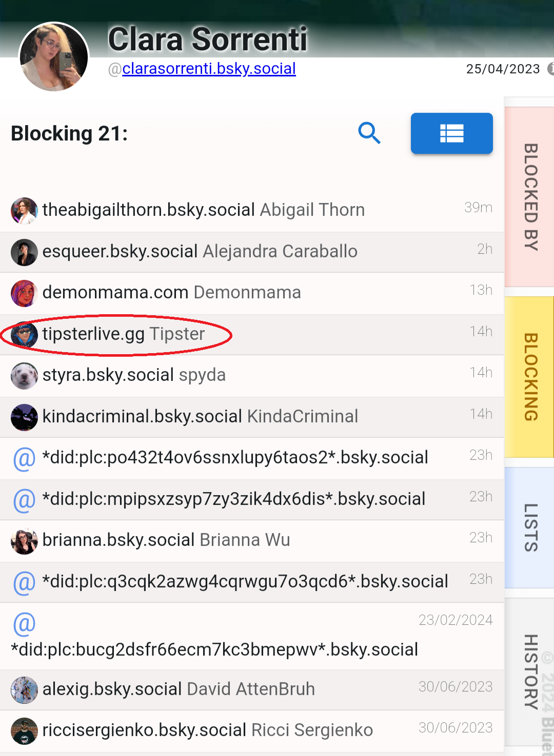Select the History tab
554x756 pixels.
[530, 671]
